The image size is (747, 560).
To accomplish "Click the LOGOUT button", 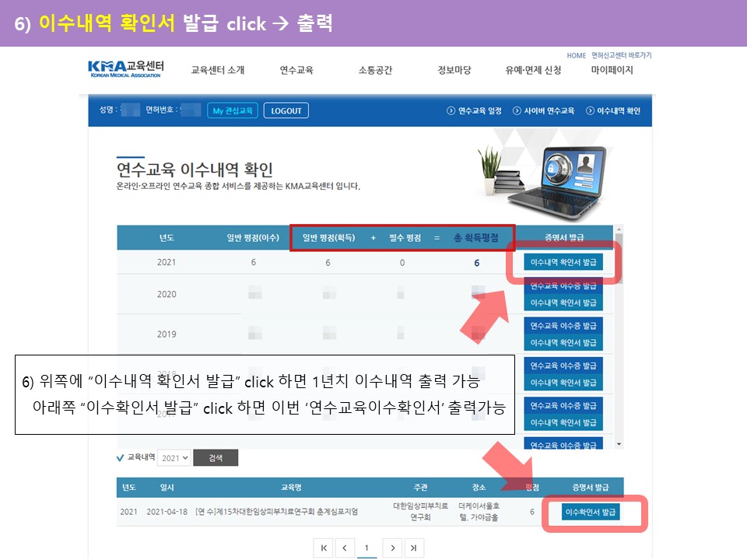I will point(286,110).
